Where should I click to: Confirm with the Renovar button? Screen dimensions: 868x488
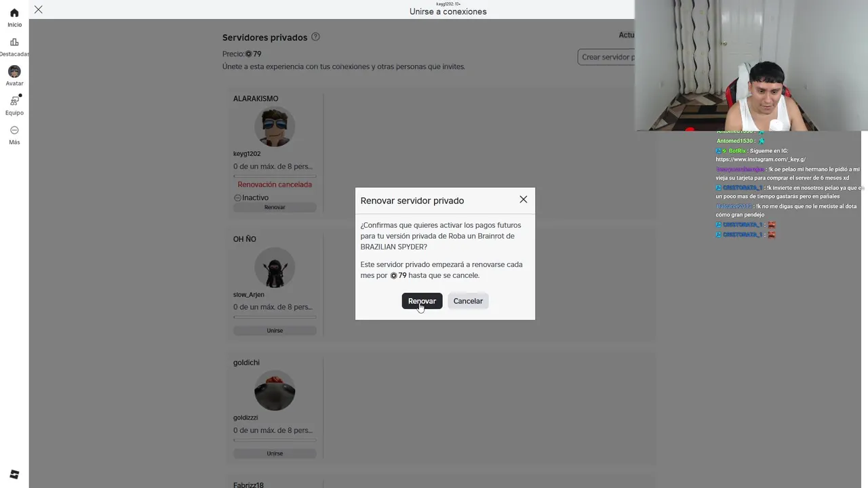[x=422, y=301]
